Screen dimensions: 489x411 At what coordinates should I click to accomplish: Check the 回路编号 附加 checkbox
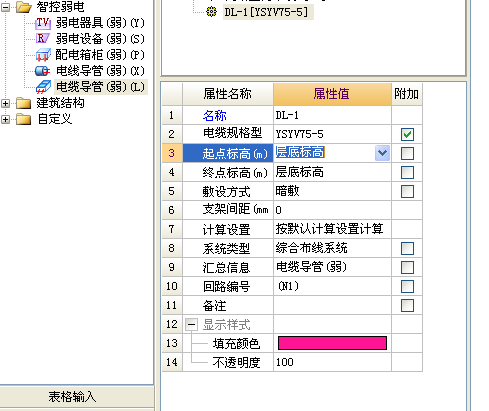coord(407,286)
